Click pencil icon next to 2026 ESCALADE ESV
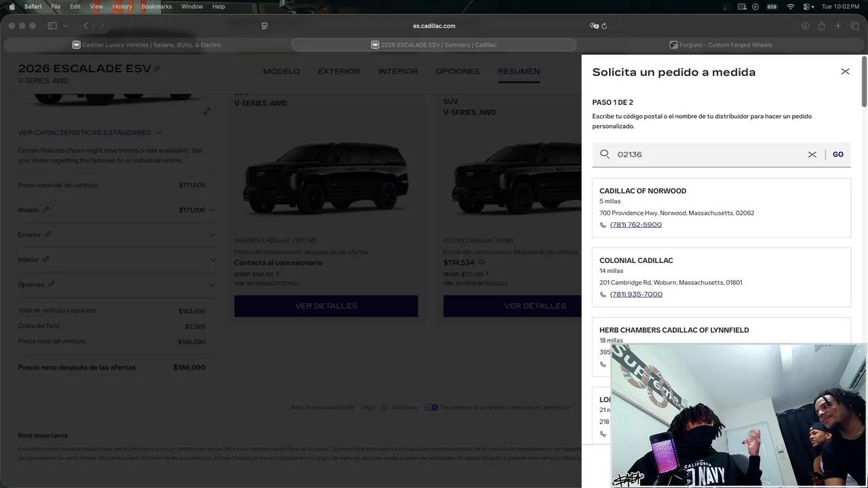Screen dimensions: 868x488 [x=157, y=68]
